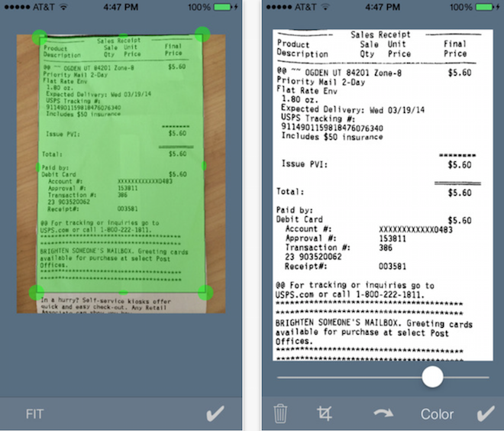
Task: Select the top edge midpoint crop handle
Action: coord(123,36)
